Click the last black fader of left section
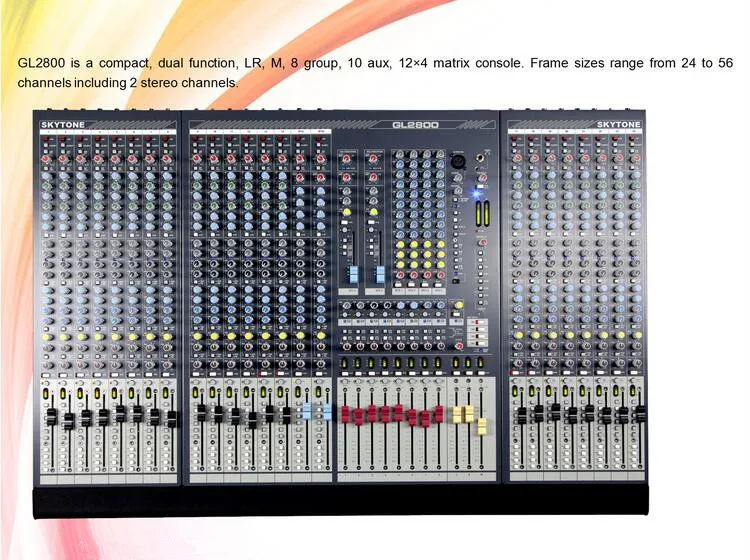This screenshot has height=560, width=750. point(172,419)
